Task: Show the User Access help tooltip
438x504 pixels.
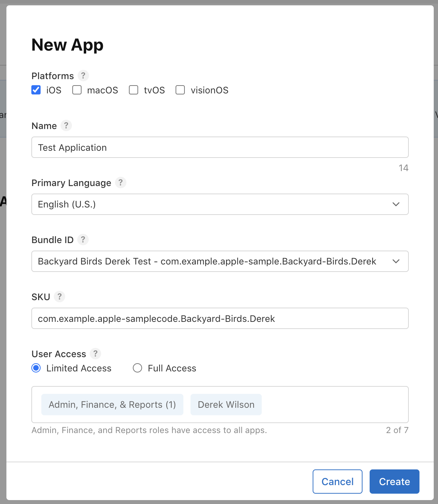Action: pos(95,354)
